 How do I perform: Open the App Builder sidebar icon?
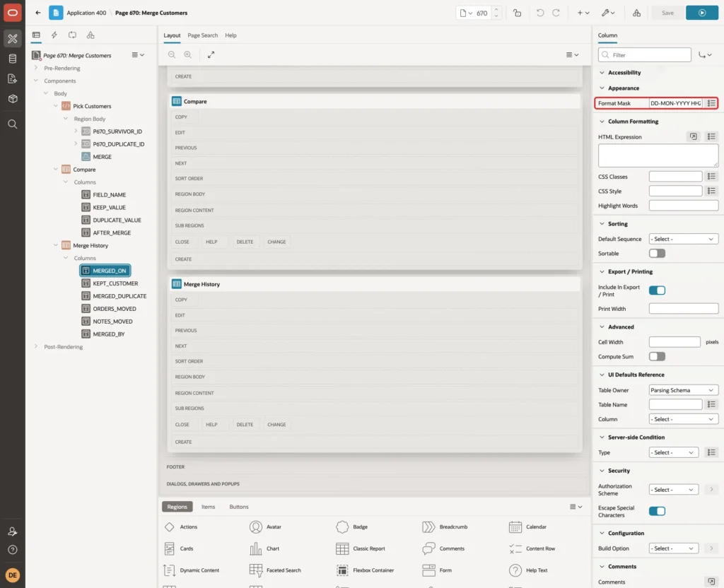(13, 39)
